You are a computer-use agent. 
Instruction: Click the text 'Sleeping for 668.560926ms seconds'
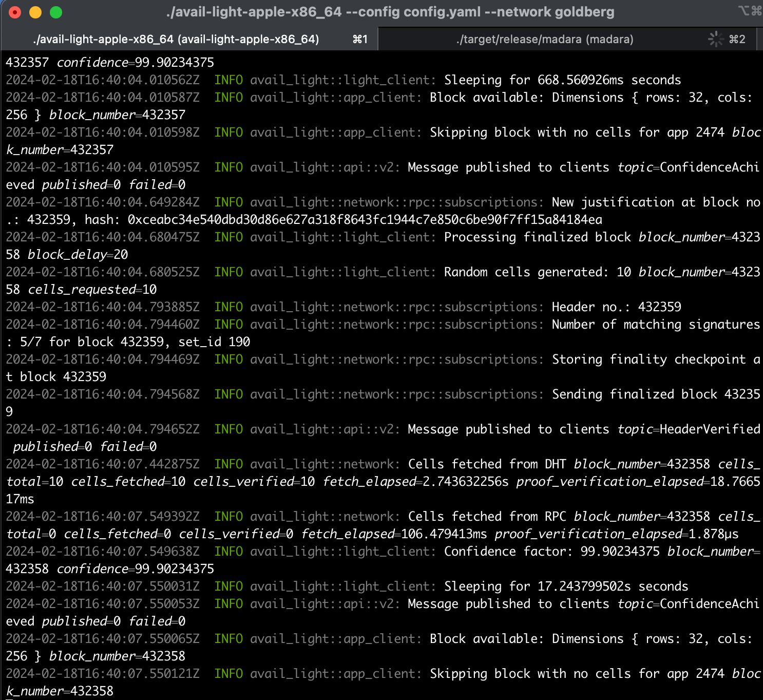click(x=562, y=80)
